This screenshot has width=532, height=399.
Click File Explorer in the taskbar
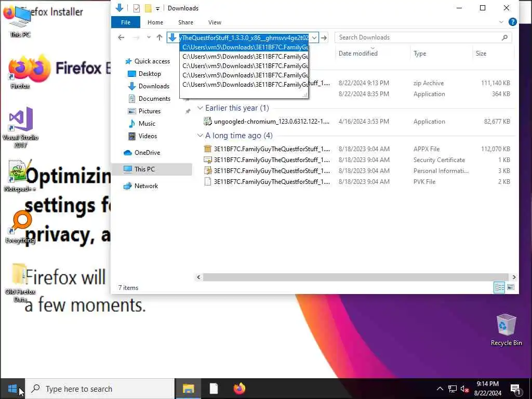coord(188,389)
